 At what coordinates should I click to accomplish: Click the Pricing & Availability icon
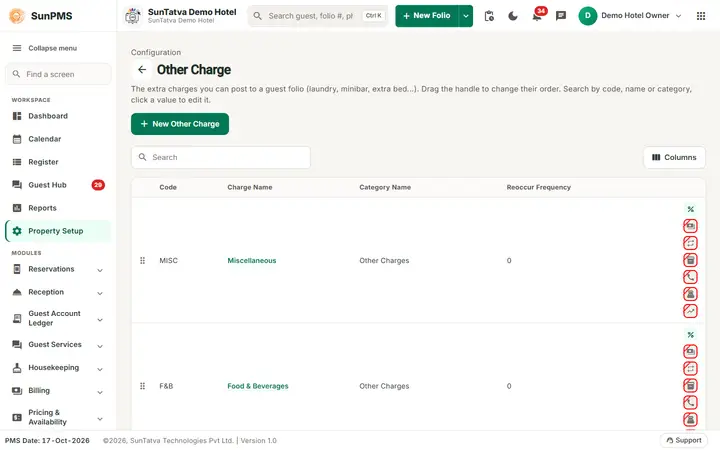click(17, 417)
